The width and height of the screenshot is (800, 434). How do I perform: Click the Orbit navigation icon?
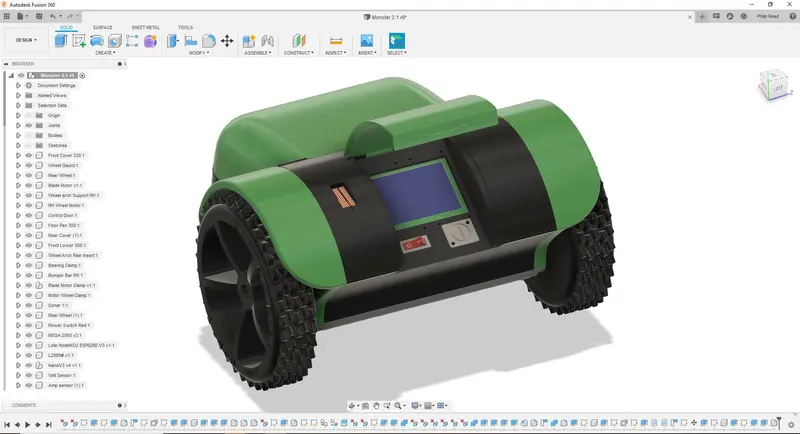pyautogui.click(x=352, y=406)
